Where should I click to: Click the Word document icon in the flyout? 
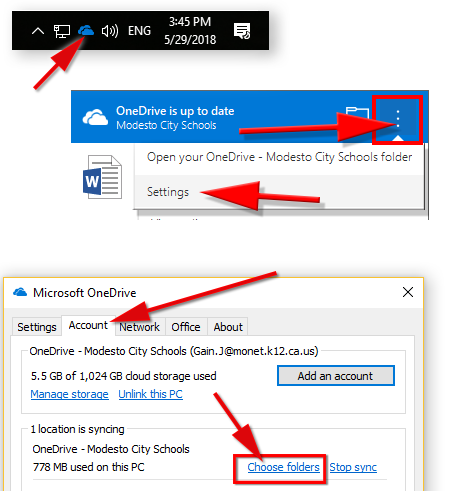102,177
